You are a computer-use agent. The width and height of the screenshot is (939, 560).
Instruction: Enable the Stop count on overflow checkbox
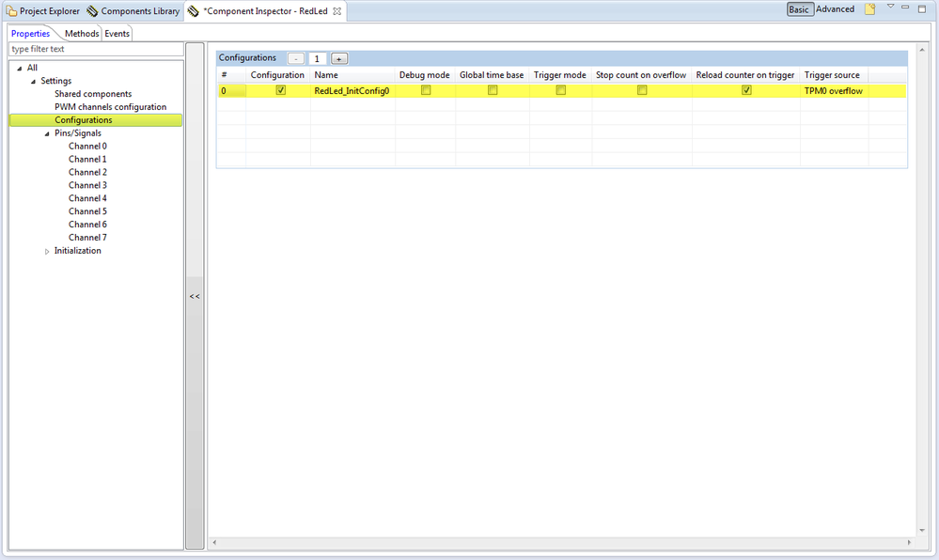(642, 90)
